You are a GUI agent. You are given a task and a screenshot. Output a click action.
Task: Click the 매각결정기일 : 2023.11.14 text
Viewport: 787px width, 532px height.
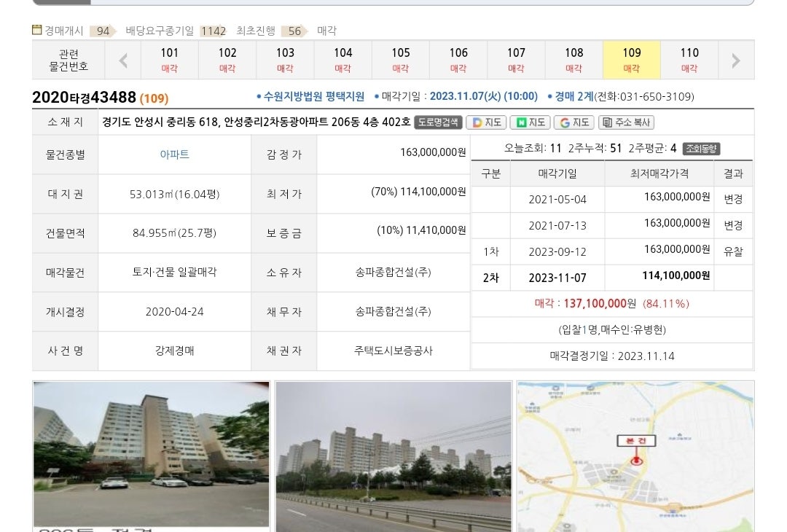tap(612, 356)
